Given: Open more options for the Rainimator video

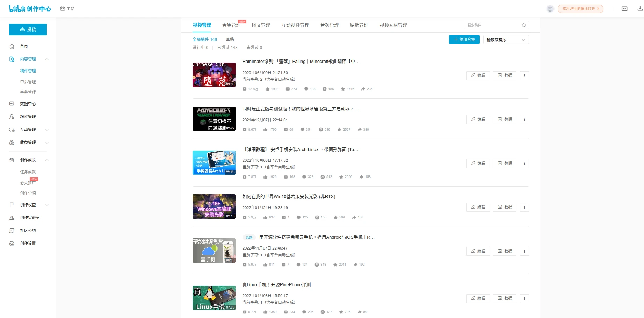Looking at the screenshot, I should point(524,75).
